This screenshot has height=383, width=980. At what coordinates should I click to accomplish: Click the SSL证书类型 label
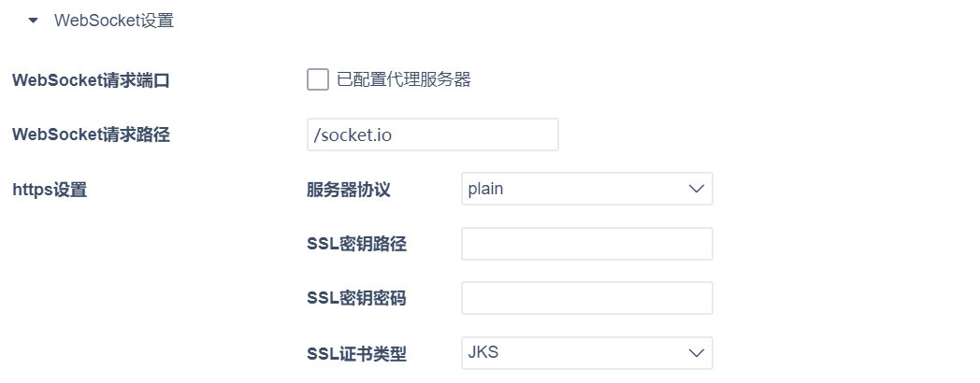click(356, 354)
